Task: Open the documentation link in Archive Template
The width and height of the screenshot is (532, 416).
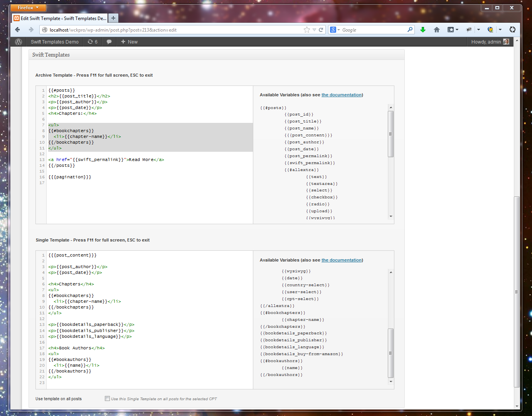Action: tap(342, 95)
